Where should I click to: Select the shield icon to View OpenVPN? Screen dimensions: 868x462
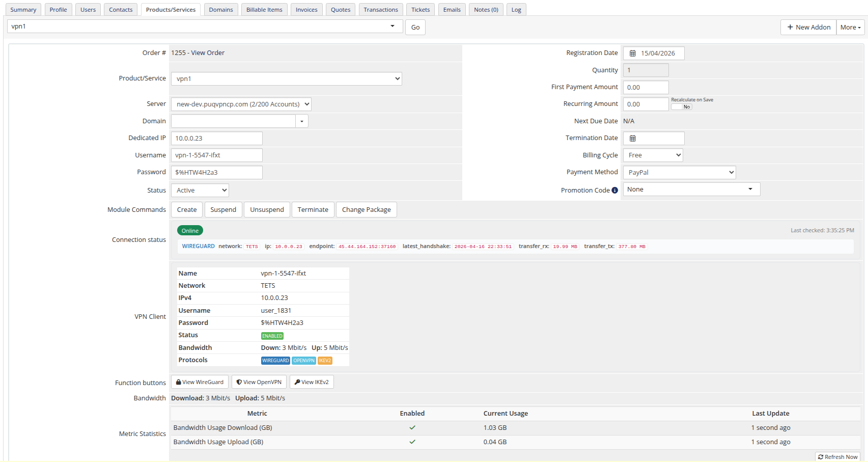point(239,382)
